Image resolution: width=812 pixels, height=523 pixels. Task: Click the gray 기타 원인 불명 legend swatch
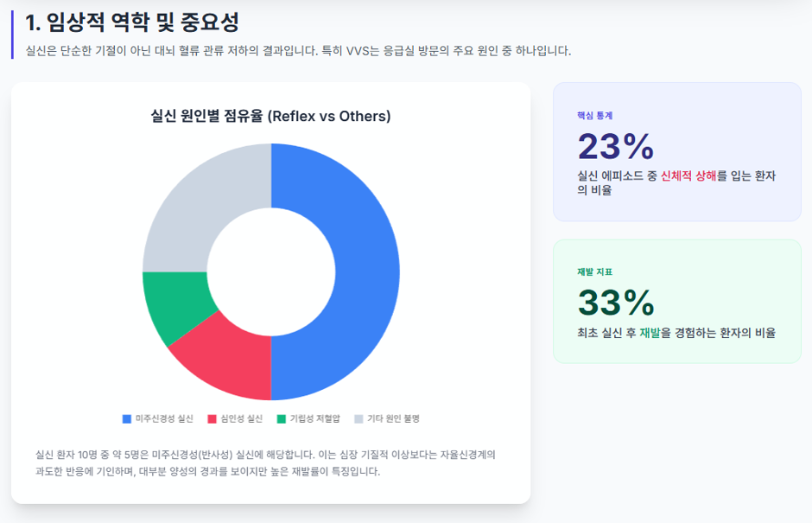tap(358, 418)
